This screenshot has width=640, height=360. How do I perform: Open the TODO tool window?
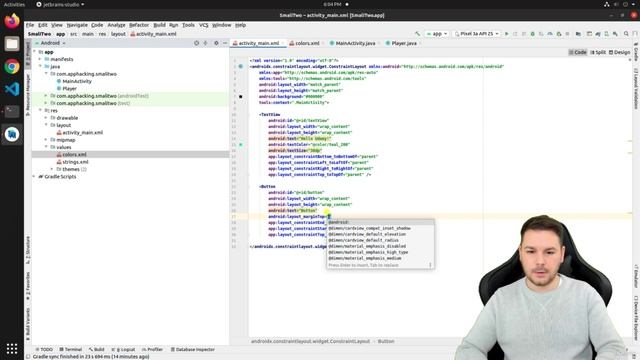tap(44, 349)
